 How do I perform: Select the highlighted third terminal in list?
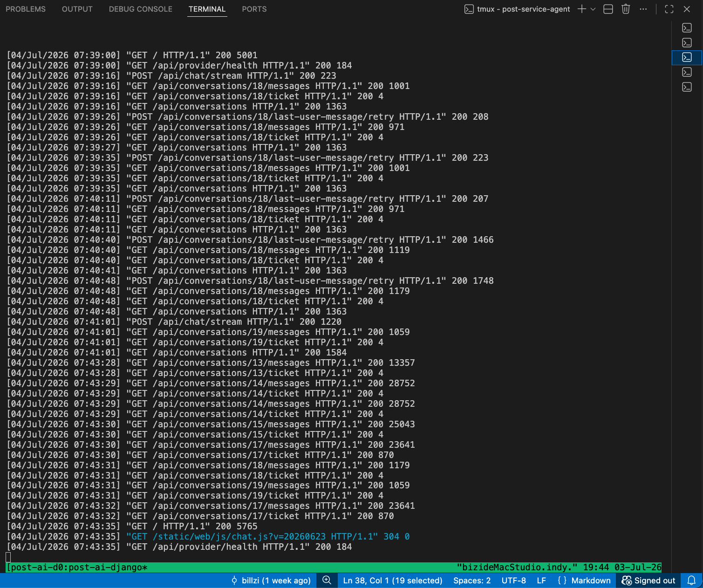(x=687, y=57)
